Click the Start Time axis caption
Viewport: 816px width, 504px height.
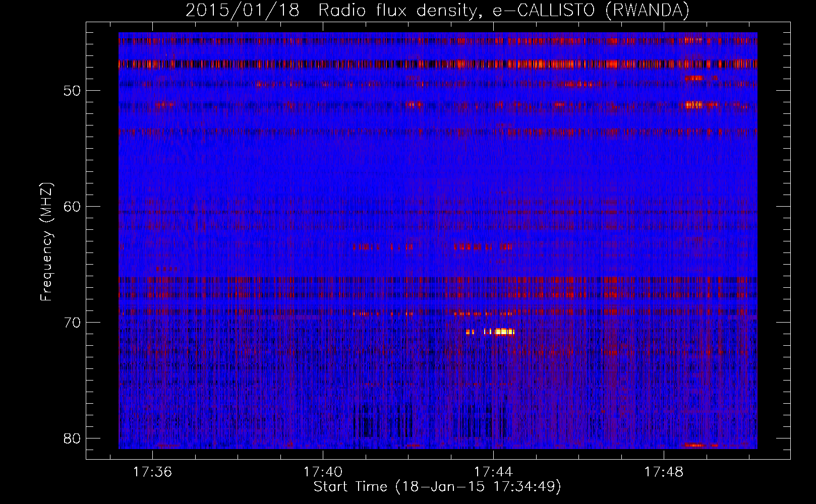coord(437,487)
